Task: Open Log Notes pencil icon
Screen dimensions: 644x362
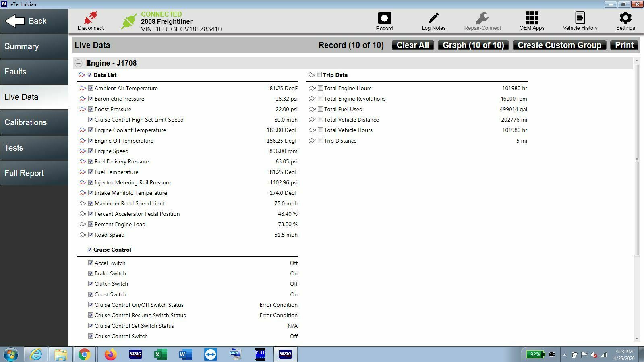Action: [434, 18]
